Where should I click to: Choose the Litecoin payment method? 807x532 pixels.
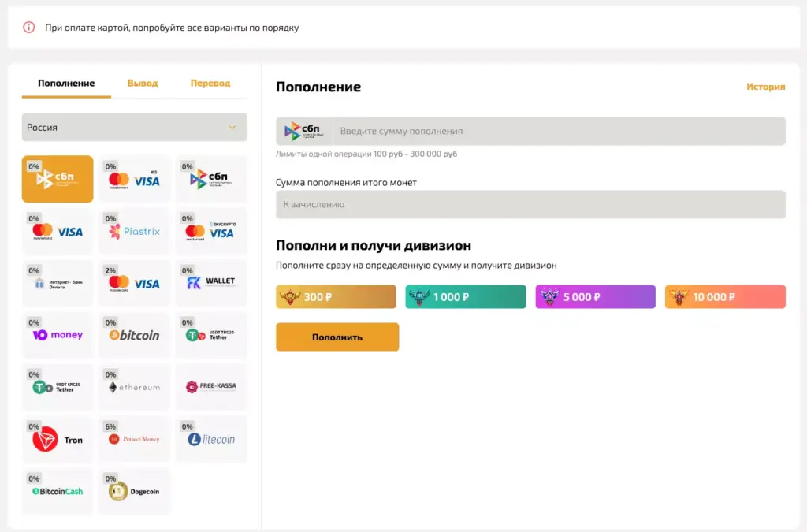pos(211,439)
